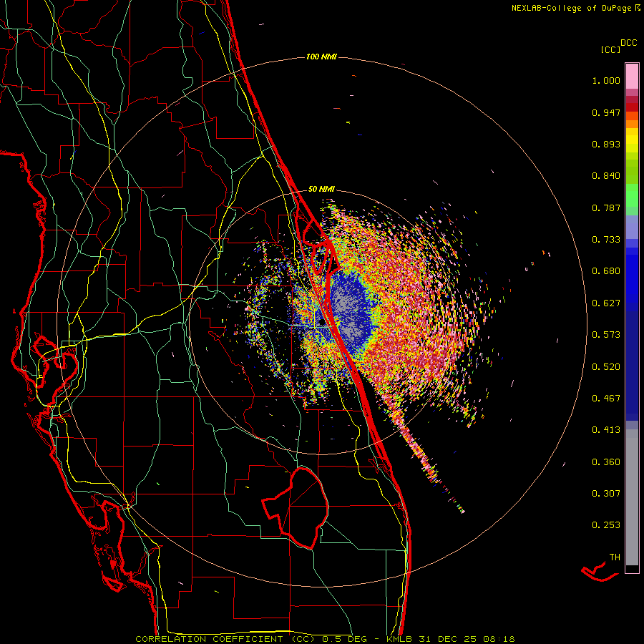
Task: Select the 0.893 scale value
Action: coord(606,144)
